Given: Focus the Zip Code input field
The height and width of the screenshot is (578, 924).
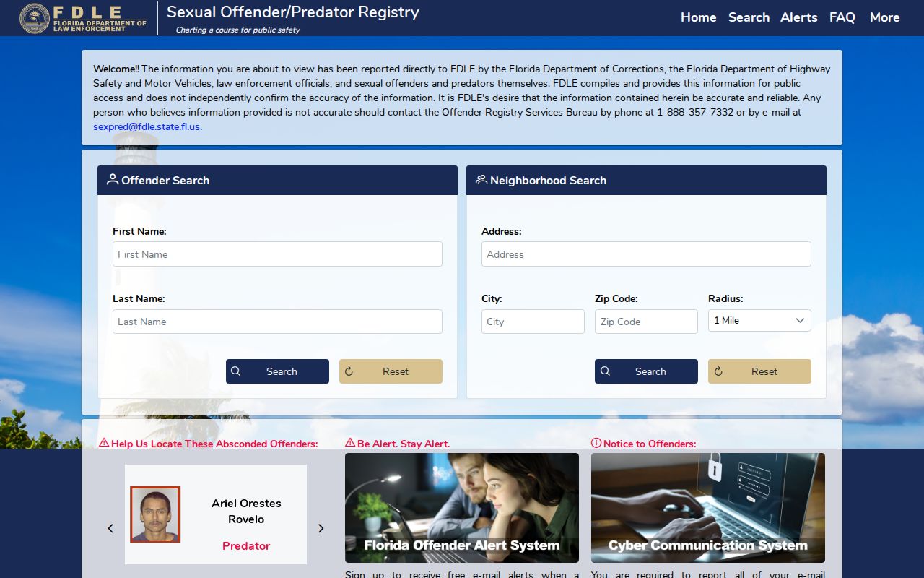Looking at the screenshot, I should click(646, 322).
